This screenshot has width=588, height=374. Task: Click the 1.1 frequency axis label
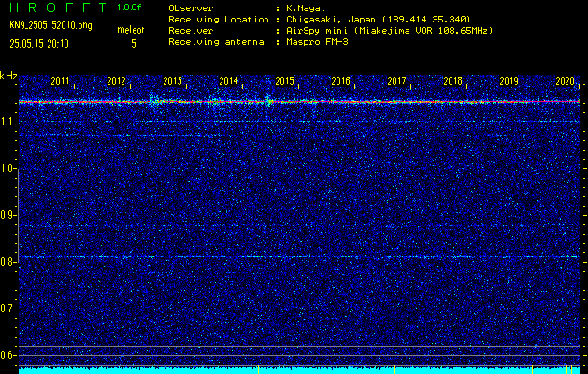7,122
